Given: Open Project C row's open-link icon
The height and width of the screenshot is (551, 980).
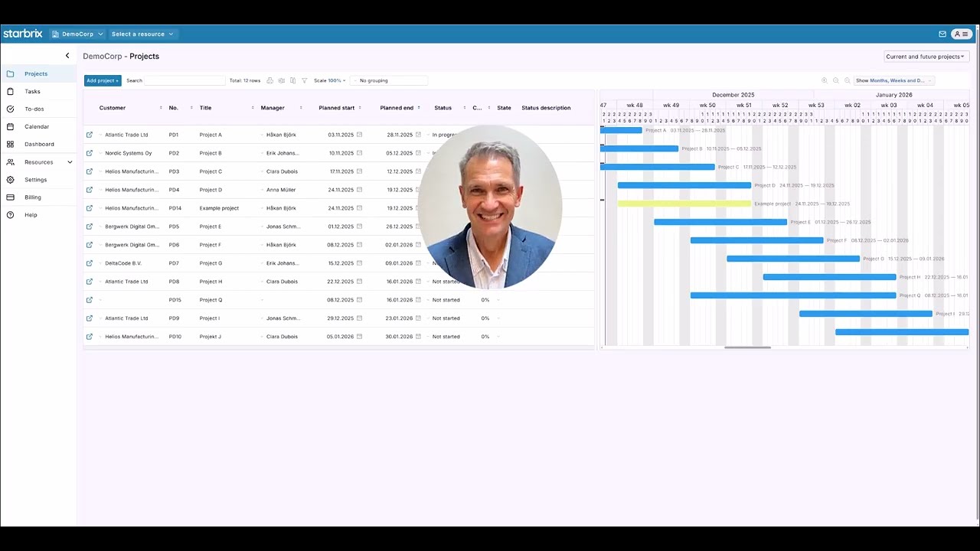Looking at the screenshot, I should [90, 171].
